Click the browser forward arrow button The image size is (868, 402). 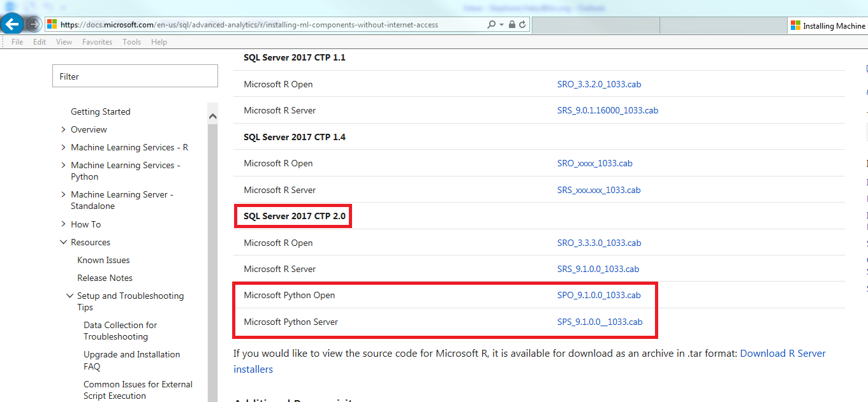34,25
